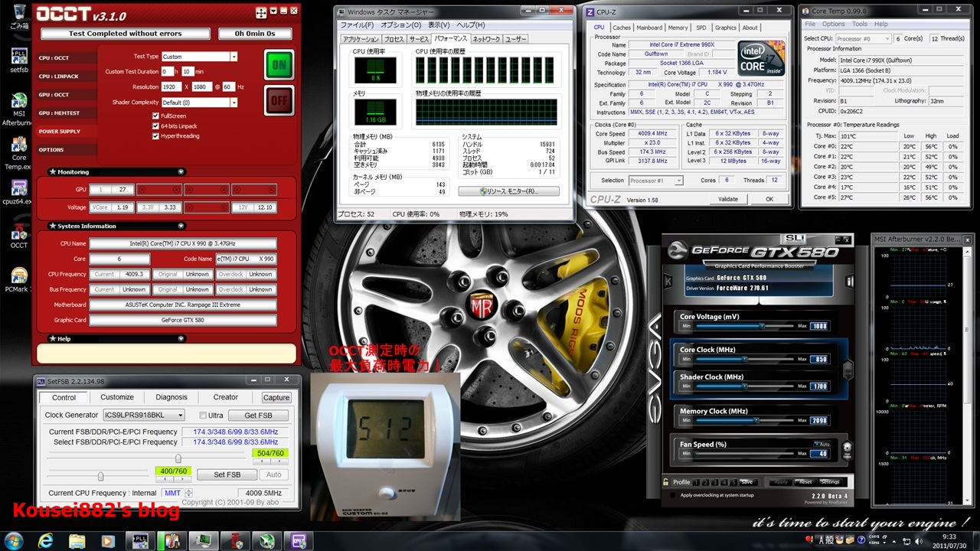Open the EVGA information 'i' side button

[x=849, y=281]
